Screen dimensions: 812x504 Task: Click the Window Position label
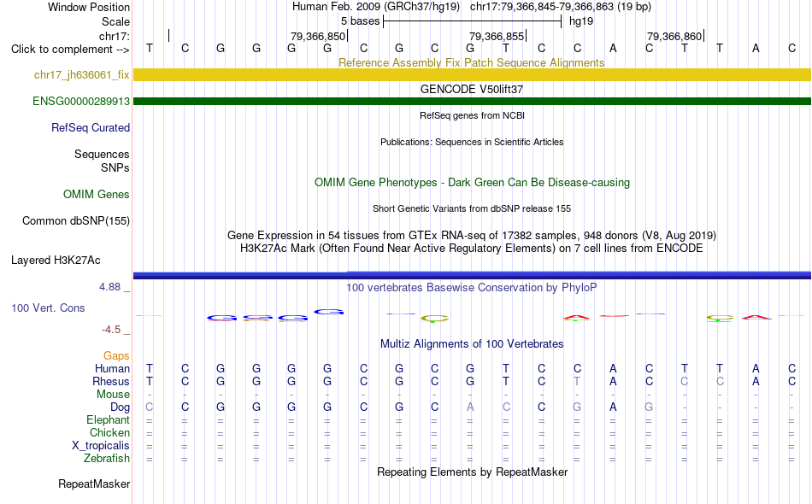(89, 7)
